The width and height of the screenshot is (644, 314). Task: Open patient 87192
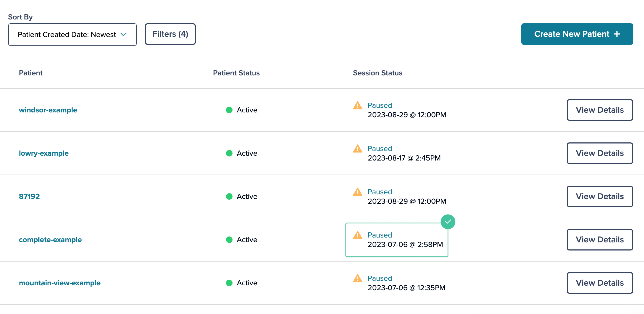(29, 196)
